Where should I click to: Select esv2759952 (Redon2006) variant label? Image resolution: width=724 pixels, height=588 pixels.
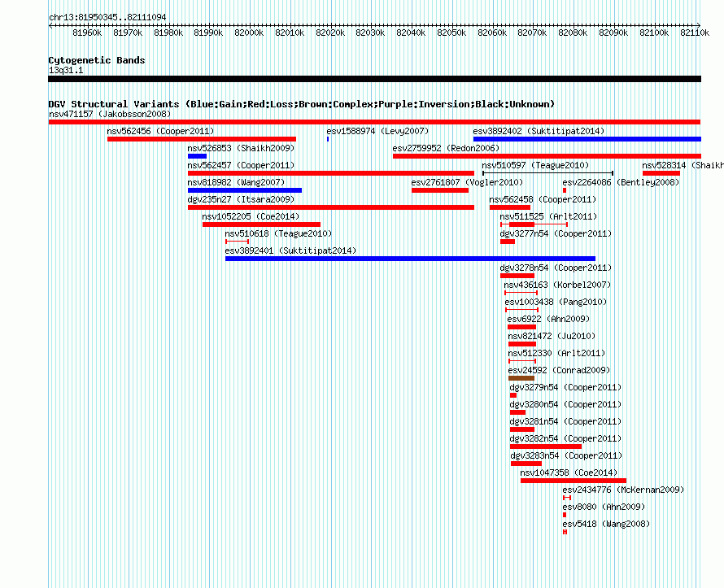point(446,148)
